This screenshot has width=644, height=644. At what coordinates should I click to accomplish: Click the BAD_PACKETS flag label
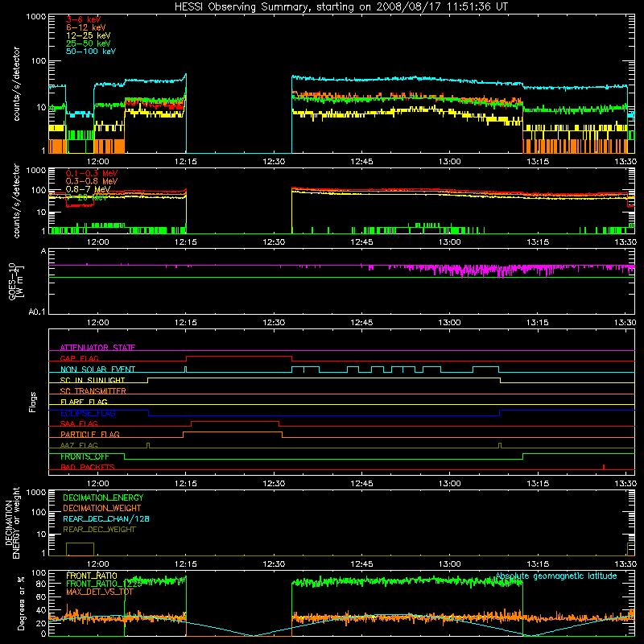pos(88,467)
